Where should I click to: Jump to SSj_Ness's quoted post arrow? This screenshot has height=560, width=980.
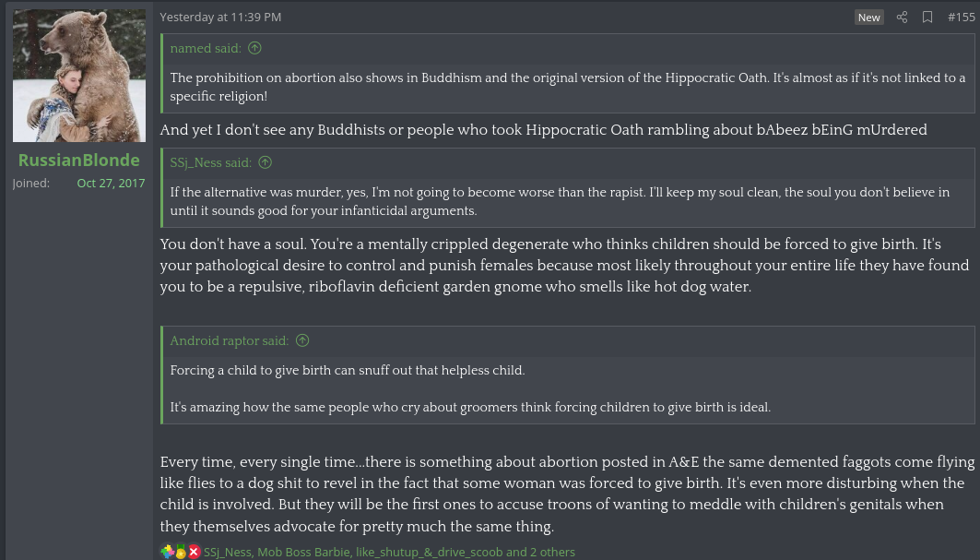tap(266, 162)
